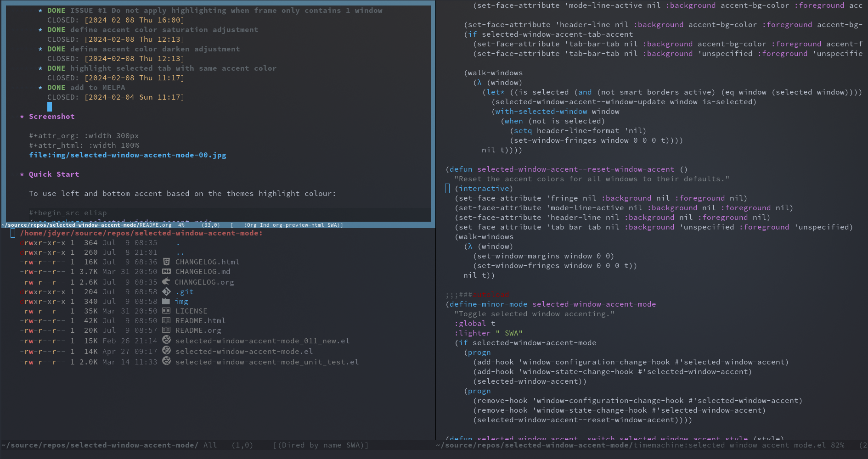Open selected-window-accent-mode_011_new.el in Dired
The image size is (868, 459).
(262, 341)
